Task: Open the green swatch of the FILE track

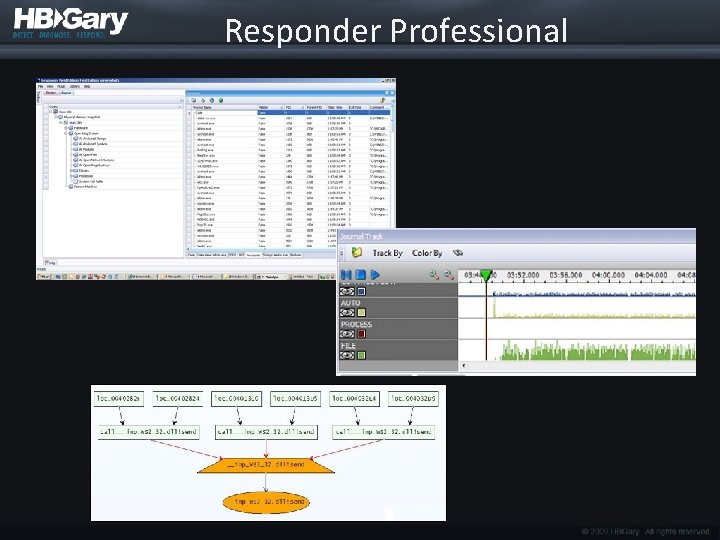Action: tap(361, 355)
